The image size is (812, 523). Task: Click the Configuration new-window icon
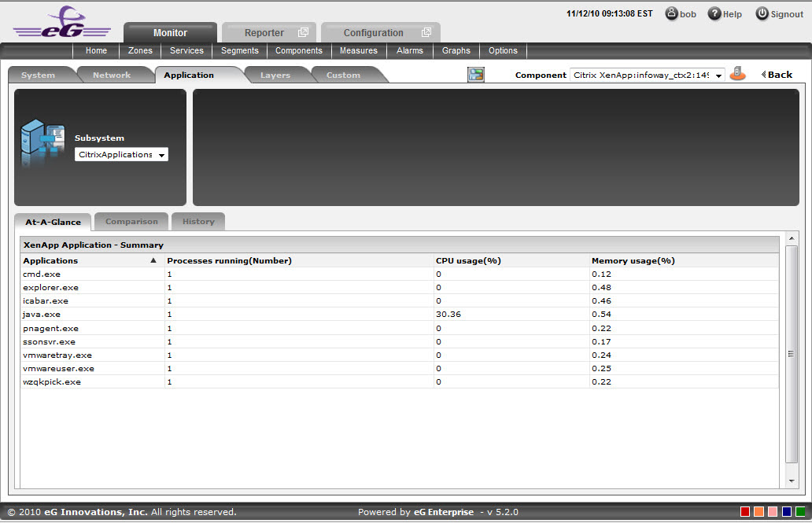coord(426,32)
